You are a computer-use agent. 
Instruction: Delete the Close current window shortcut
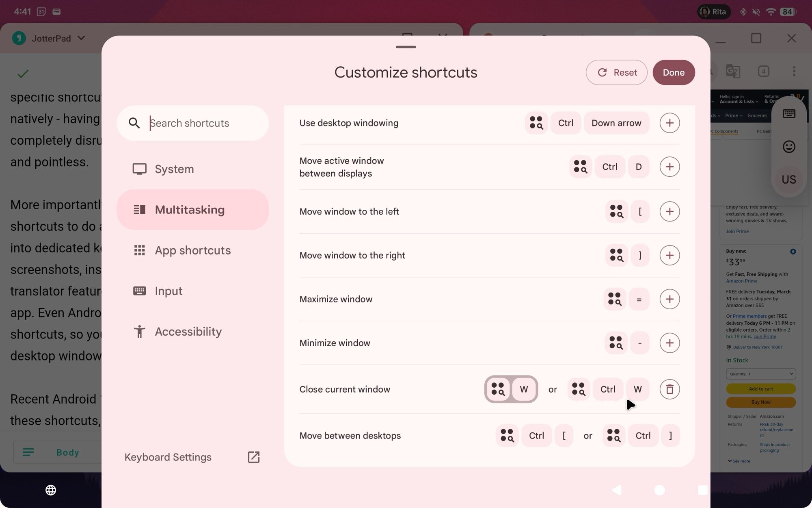(669, 389)
